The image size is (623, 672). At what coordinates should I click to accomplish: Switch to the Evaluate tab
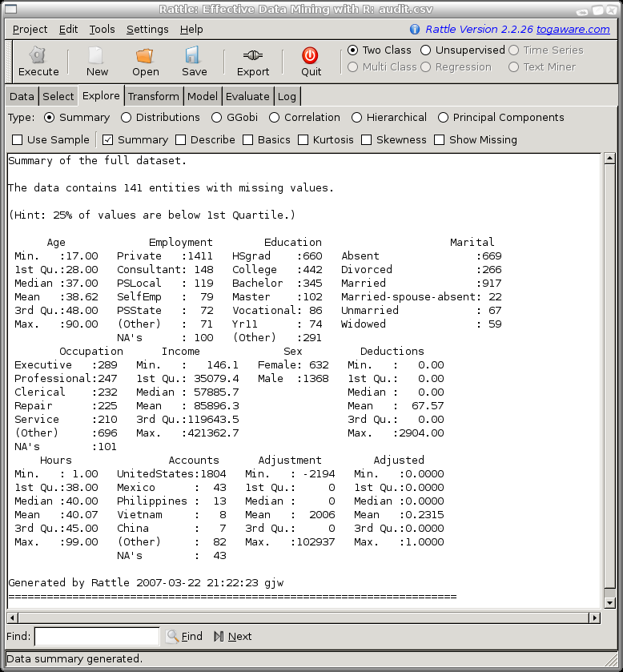tap(247, 96)
